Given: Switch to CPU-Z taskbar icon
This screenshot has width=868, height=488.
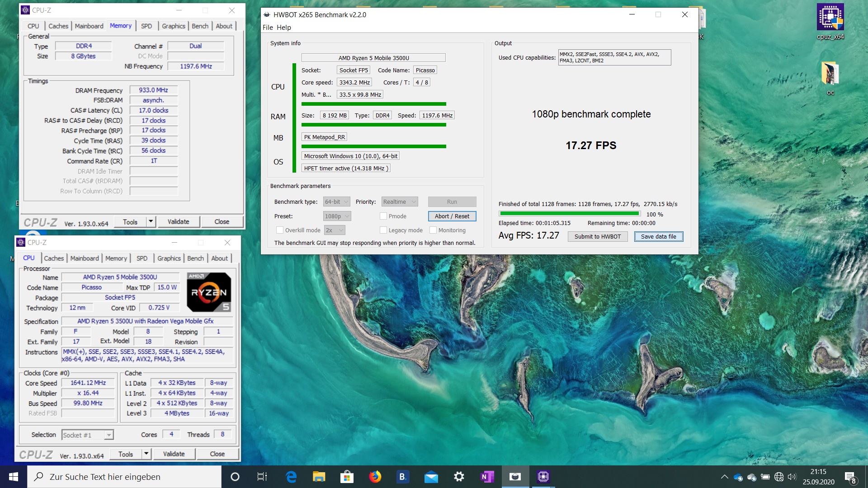Looking at the screenshot, I should [543, 477].
